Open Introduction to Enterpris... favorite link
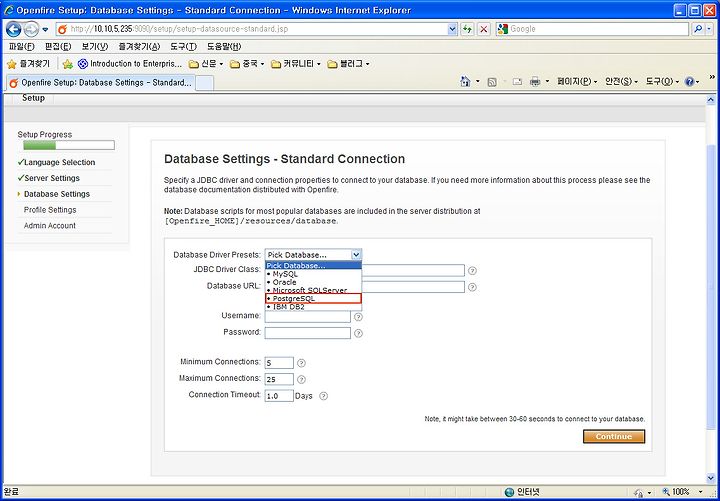The image size is (720, 501). (129, 64)
